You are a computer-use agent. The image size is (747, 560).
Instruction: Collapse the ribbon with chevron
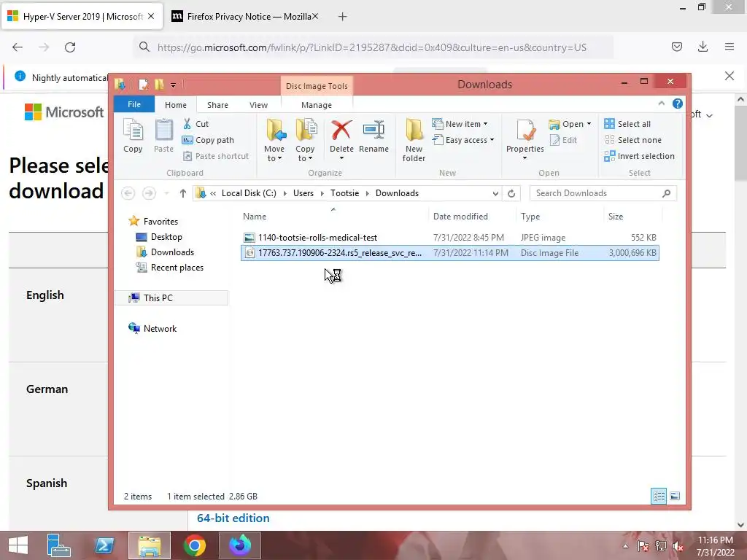click(x=661, y=104)
